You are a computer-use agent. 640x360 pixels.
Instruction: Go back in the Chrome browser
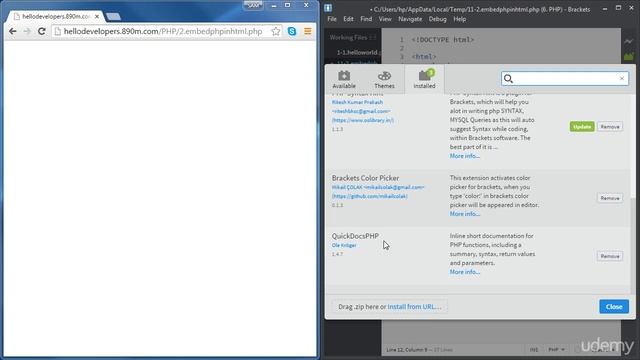coord(13,31)
